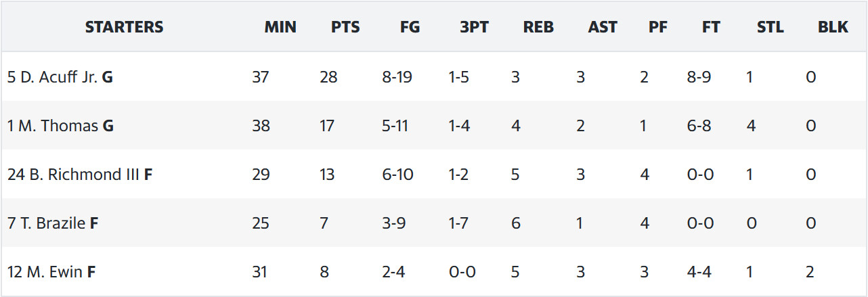Viewport: 868px width, 297px height.
Task: Open T. Brazile player link
Action: click(53, 223)
